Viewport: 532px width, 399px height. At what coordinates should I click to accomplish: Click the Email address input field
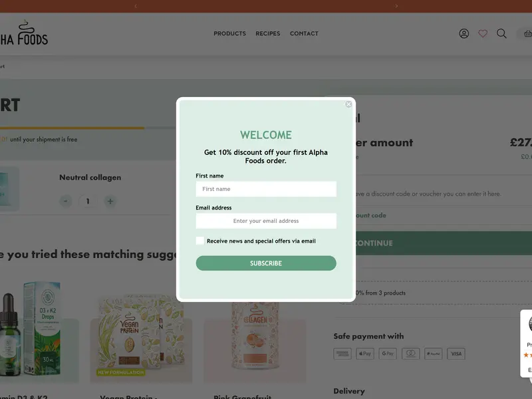coord(266,221)
